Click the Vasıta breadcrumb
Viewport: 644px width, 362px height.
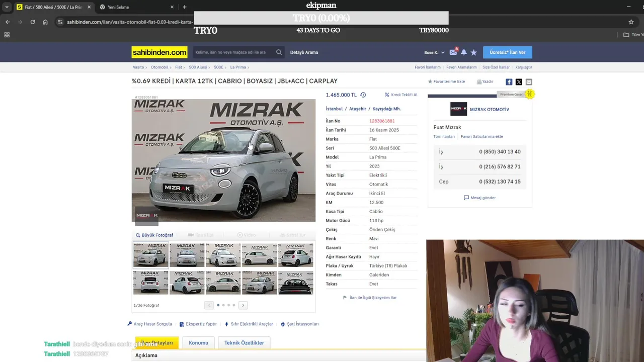tap(138, 67)
